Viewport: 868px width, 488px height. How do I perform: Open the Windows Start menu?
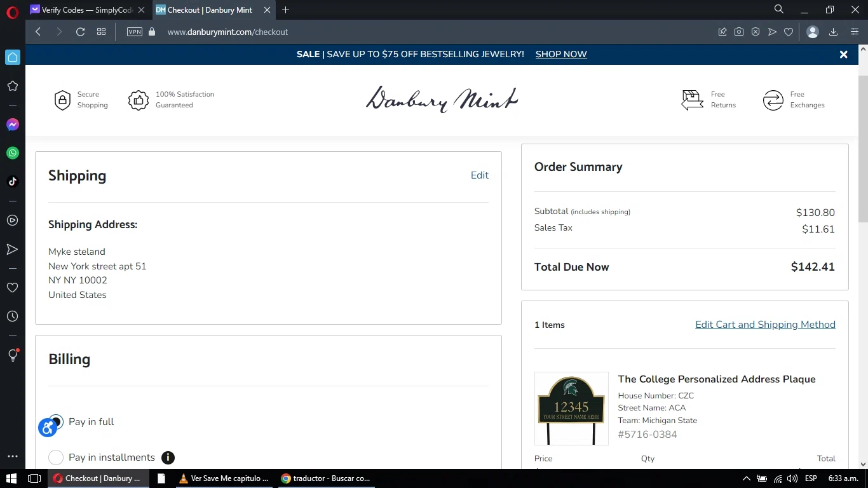[x=11, y=478]
